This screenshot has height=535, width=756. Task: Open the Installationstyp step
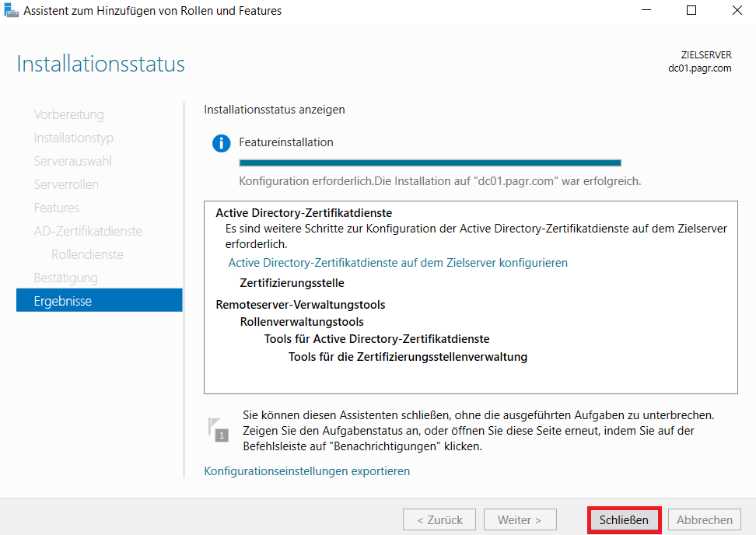[x=73, y=138]
